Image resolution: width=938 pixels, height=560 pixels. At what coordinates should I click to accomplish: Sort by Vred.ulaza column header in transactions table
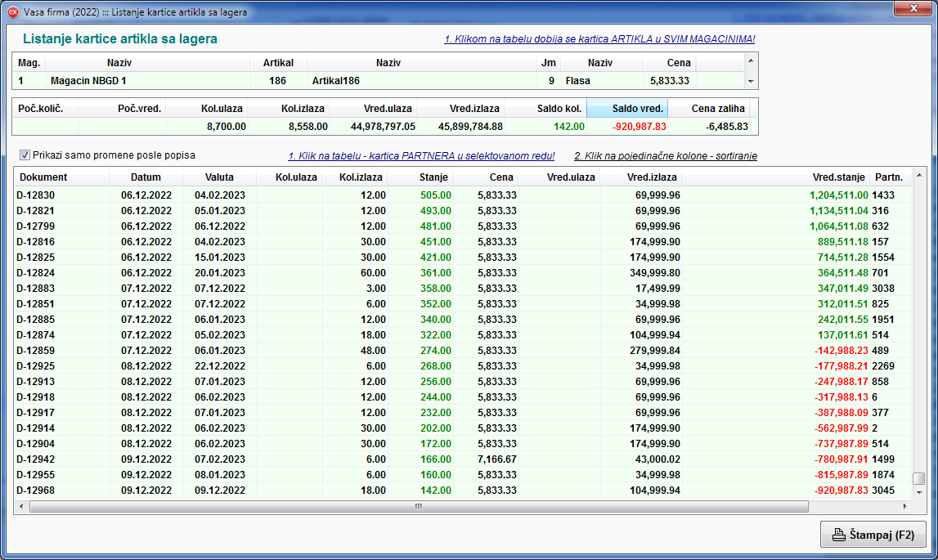(559, 177)
